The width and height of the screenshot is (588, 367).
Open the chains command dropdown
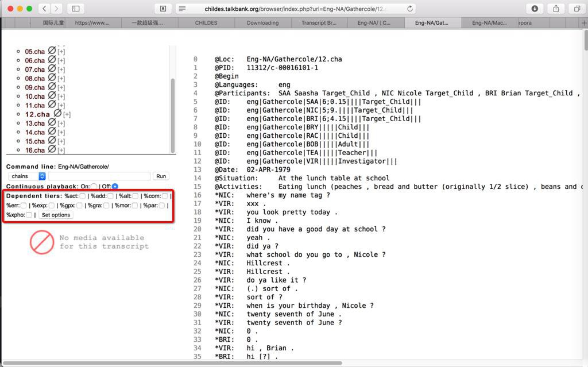click(27, 176)
